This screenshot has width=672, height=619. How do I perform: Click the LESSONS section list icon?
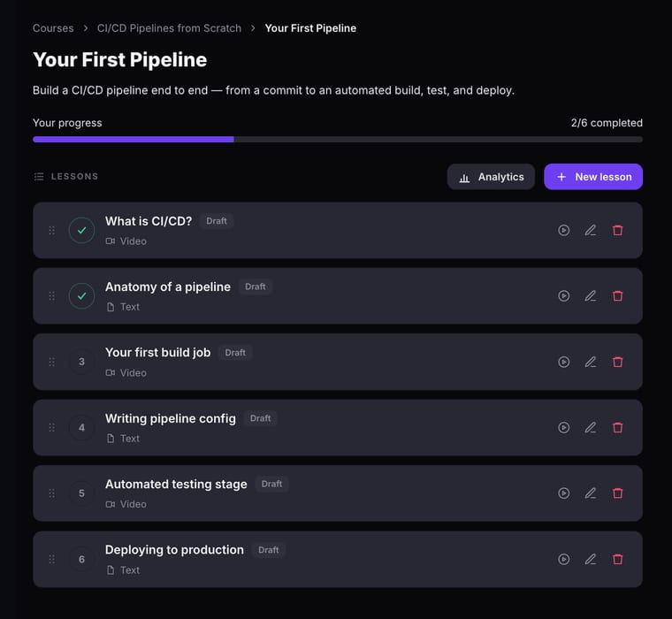pos(39,177)
